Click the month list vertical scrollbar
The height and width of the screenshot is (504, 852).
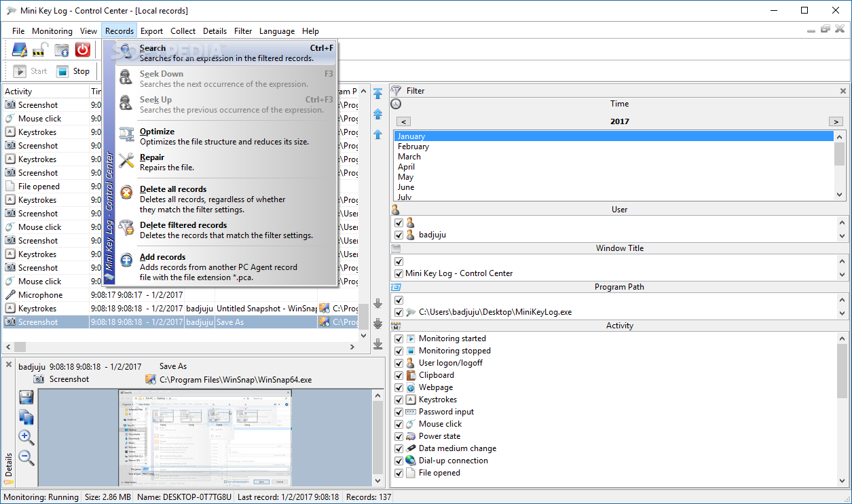click(840, 165)
